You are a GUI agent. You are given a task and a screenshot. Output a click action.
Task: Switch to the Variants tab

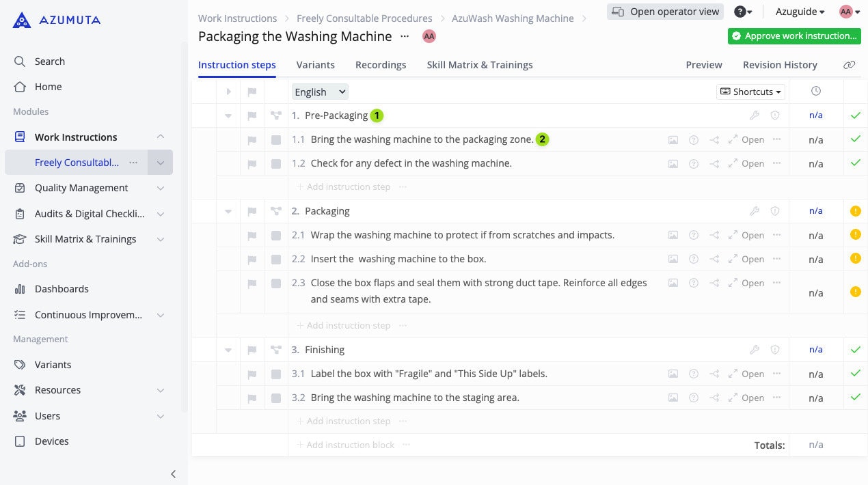click(x=315, y=65)
